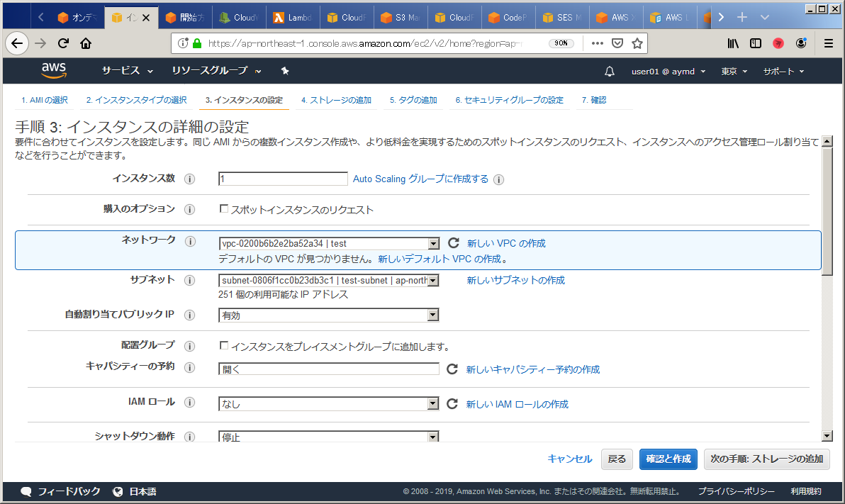Open the Firefox library icon
Image resolution: width=845 pixels, height=504 pixels.
coord(733,43)
